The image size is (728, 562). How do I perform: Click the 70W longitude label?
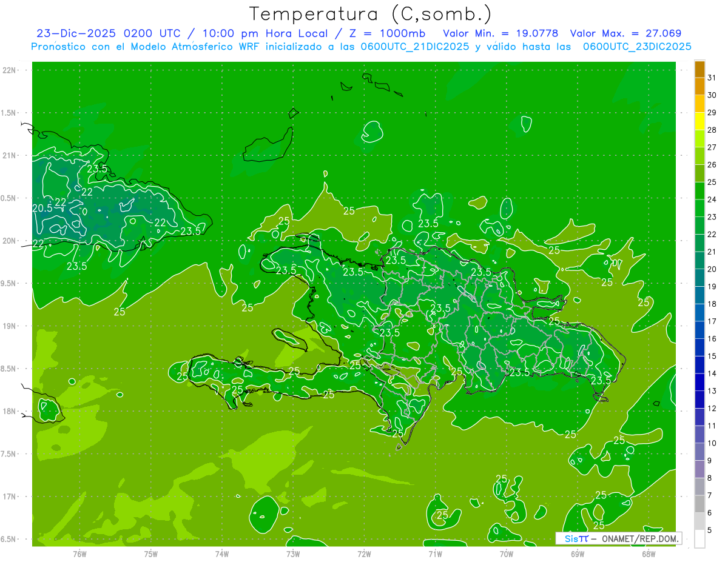click(507, 554)
